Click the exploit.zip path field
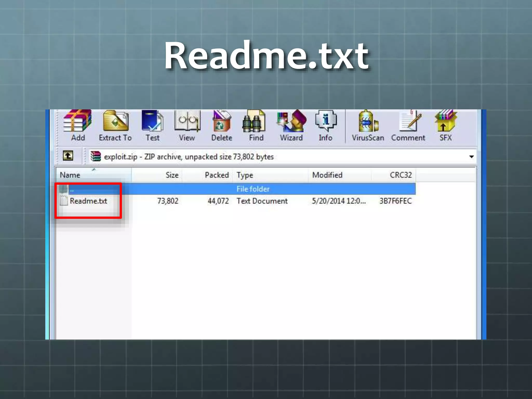The height and width of the screenshot is (399, 532). click(x=283, y=157)
